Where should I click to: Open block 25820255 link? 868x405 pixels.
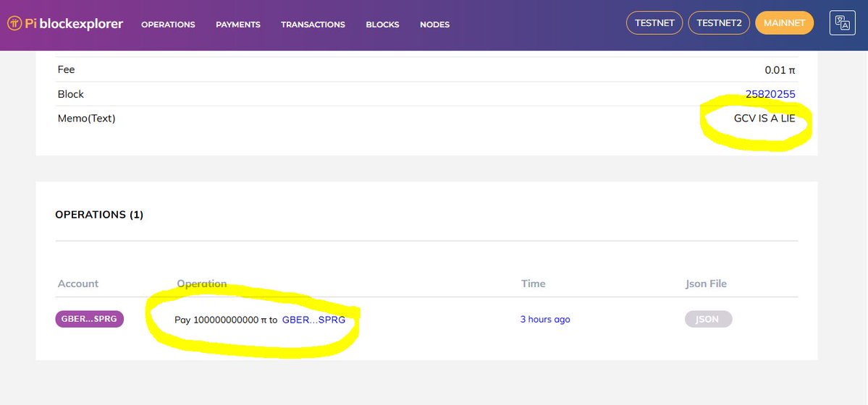pyautogui.click(x=770, y=94)
